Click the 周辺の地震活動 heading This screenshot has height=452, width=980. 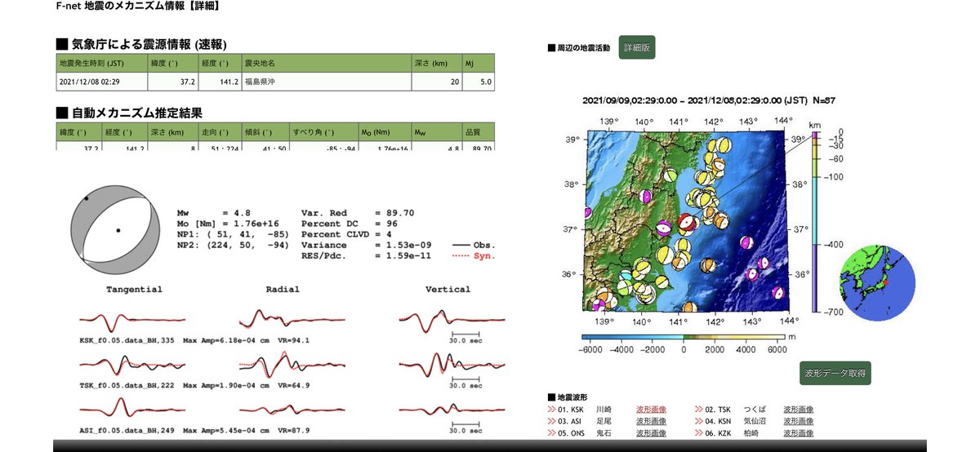tap(579, 48)
